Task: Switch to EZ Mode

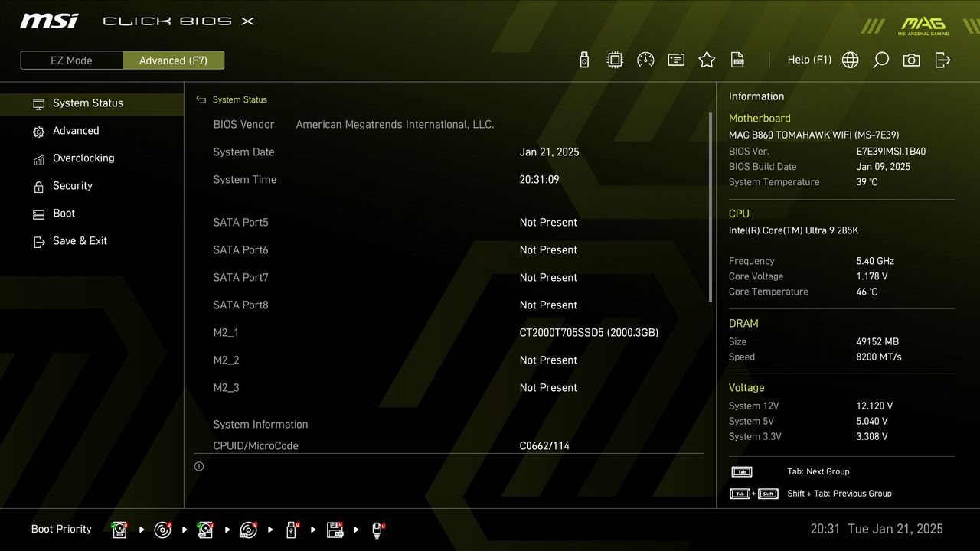Action: click(x=71, y=60)
